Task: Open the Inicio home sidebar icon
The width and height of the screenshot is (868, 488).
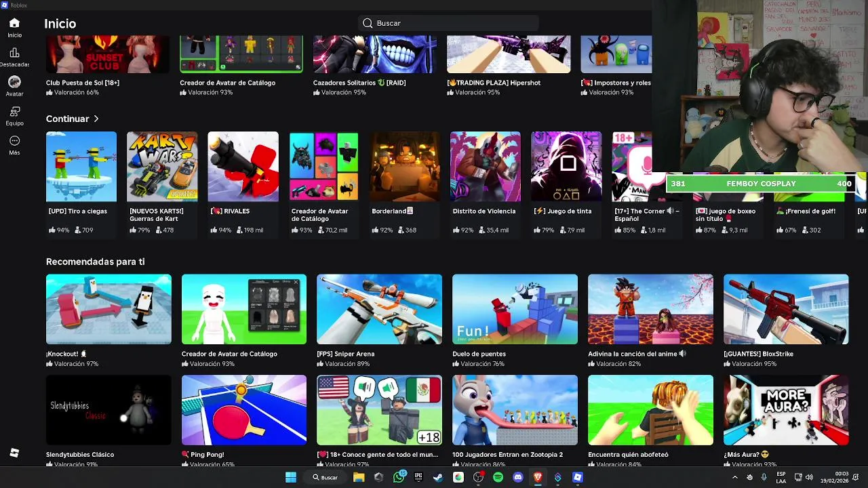Action: 14,28
